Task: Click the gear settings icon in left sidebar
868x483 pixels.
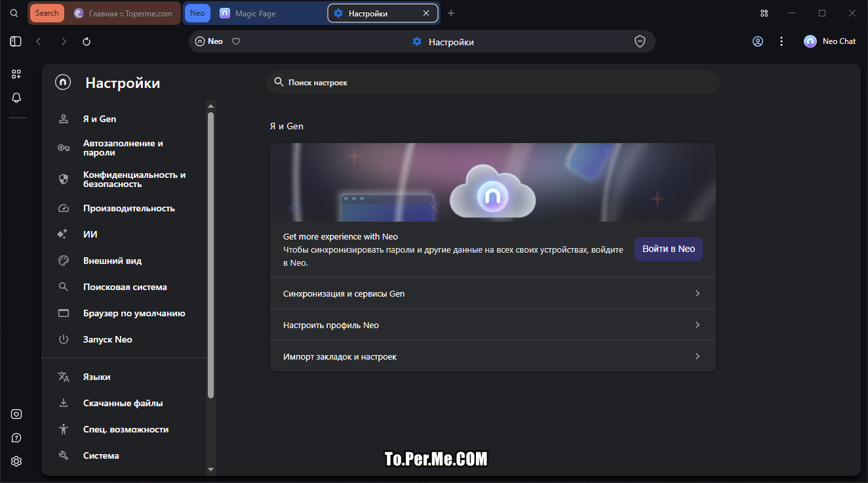Action: tap(16, 461)
